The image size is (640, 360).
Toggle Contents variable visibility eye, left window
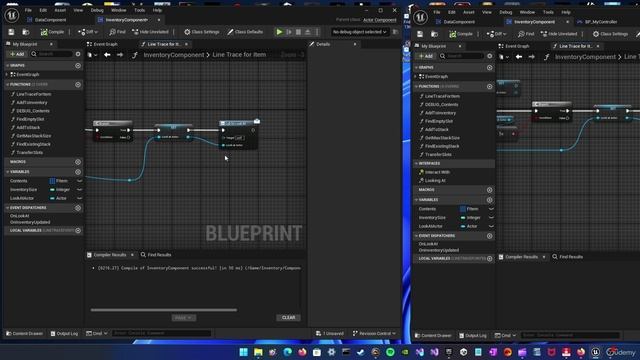point(80,181)
